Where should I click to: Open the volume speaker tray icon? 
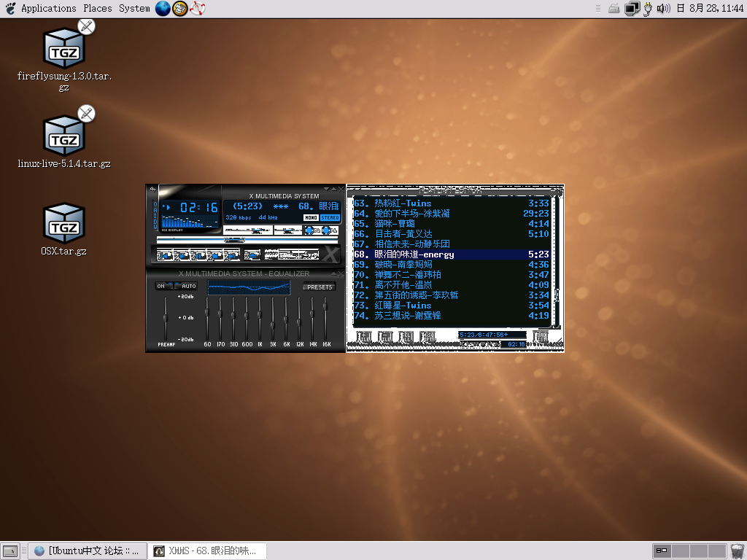[663, 8]
